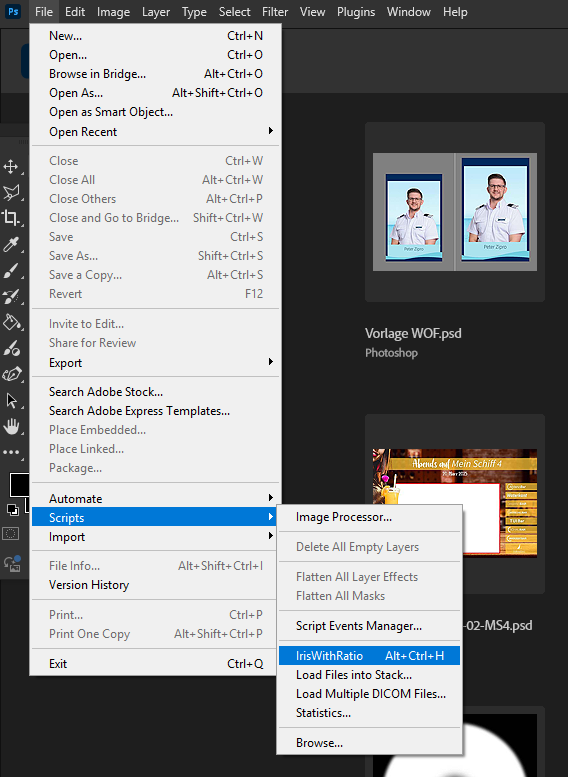Choose Open... from the File menu

pyautogui.click(x=156, y=55)
